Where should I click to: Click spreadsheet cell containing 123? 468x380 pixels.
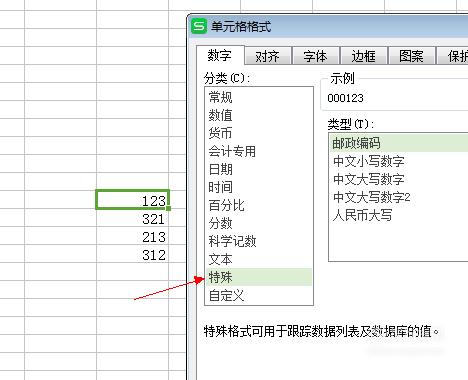pyautogui.click(x=133, y=200)
